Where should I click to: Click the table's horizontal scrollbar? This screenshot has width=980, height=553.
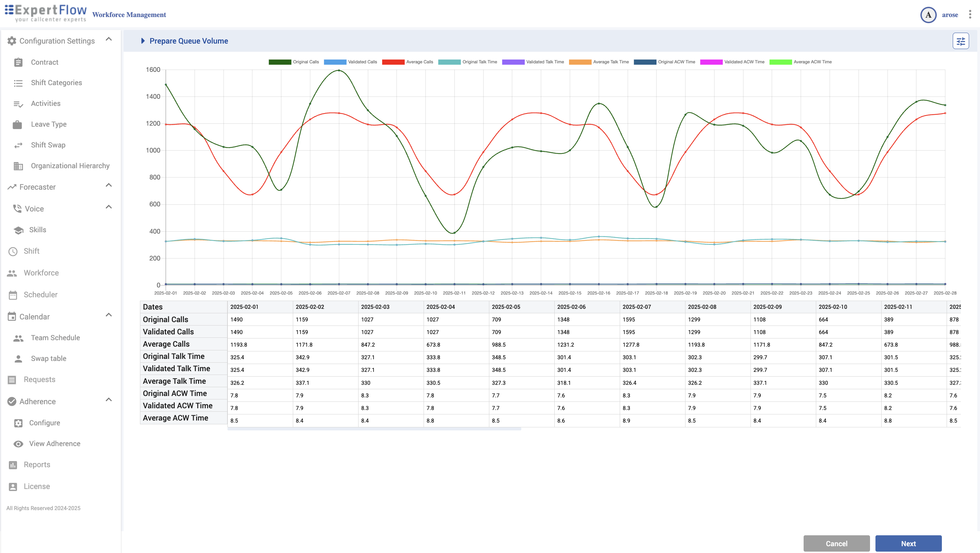pyautogui.click(x=374, y=429)
